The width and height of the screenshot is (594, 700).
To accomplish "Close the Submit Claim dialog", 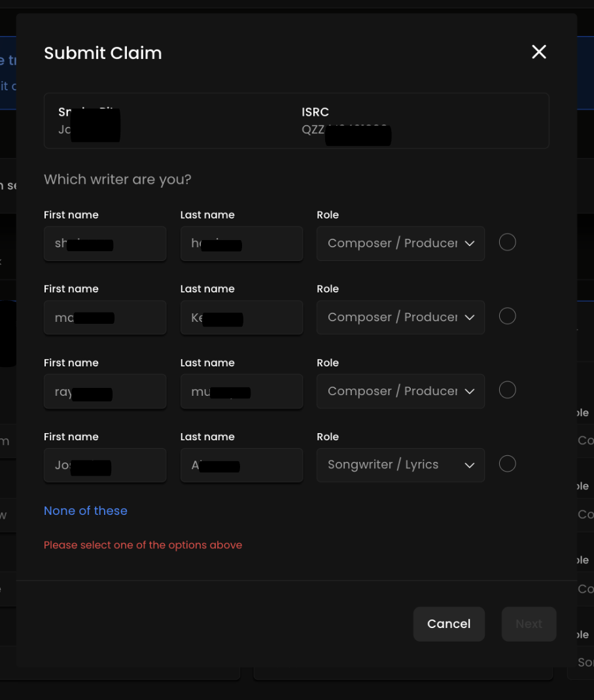I will pyautogui.click(x=538, y=52).
